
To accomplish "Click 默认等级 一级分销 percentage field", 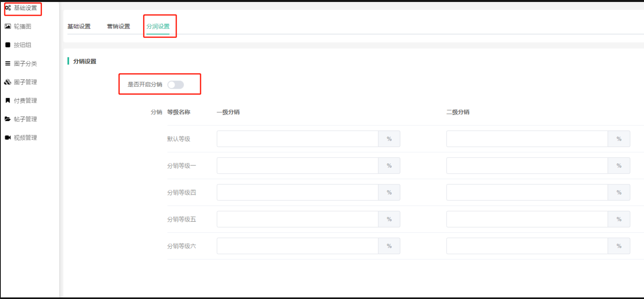I will coord(297,139).
